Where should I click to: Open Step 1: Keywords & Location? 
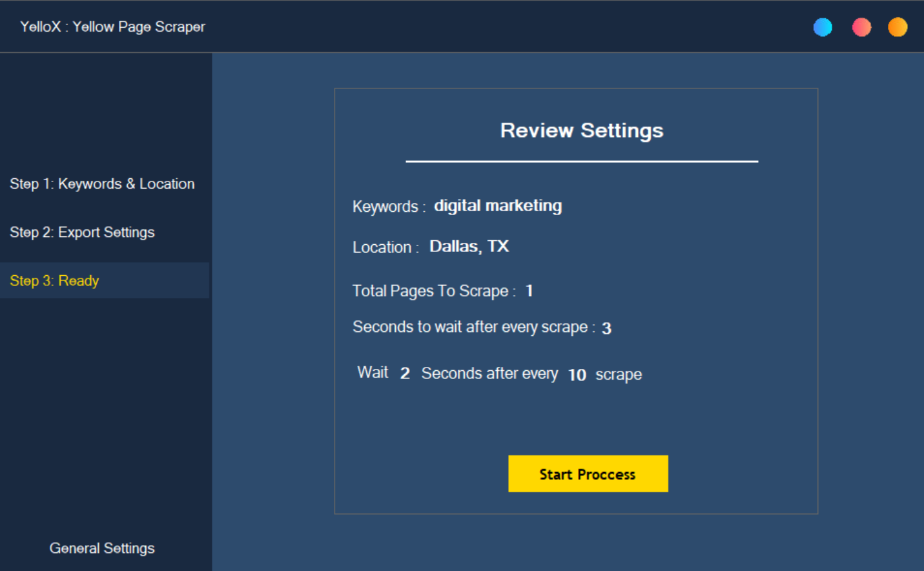click(x=102, y=184)
